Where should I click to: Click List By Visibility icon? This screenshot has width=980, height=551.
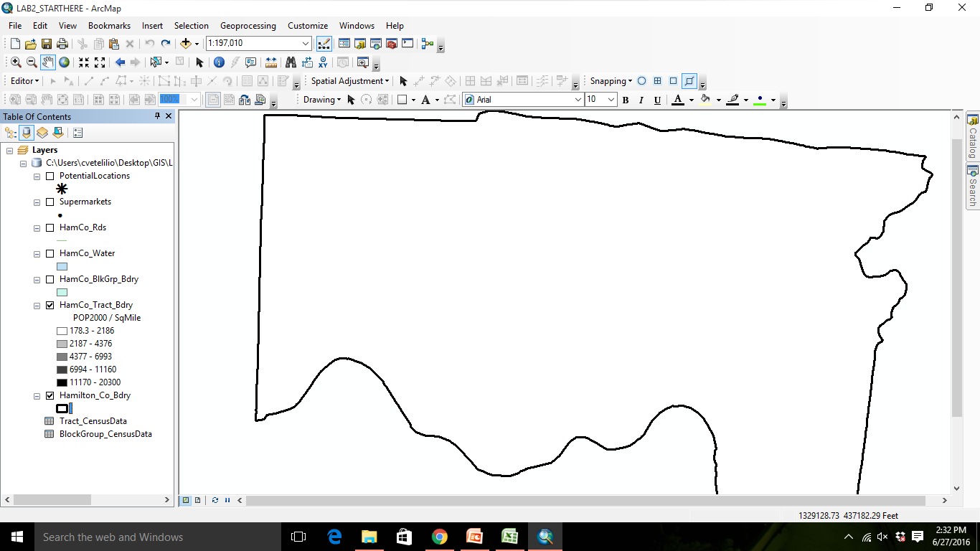point(42,133)
